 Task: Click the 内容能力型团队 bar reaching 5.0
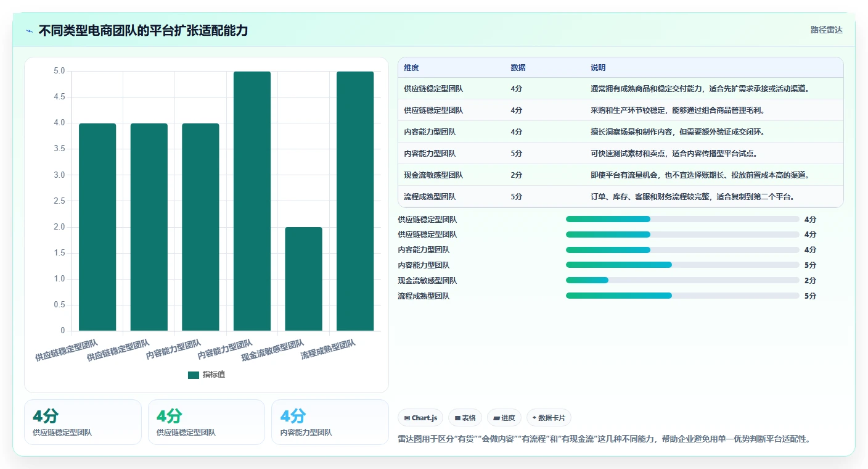[x=252, y=201]
